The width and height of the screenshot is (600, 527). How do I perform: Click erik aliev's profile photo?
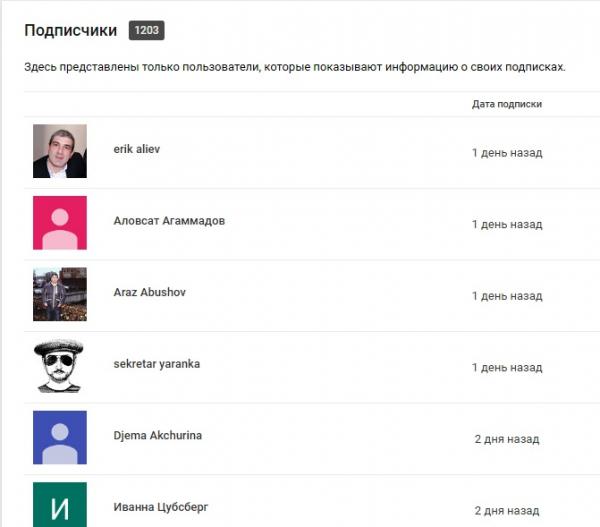tap(60, 151)
